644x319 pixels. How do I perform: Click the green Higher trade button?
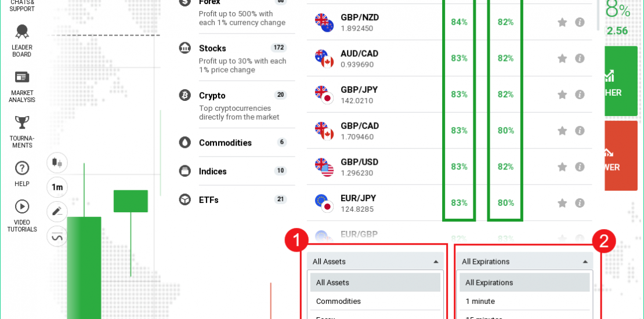[620, 81]
